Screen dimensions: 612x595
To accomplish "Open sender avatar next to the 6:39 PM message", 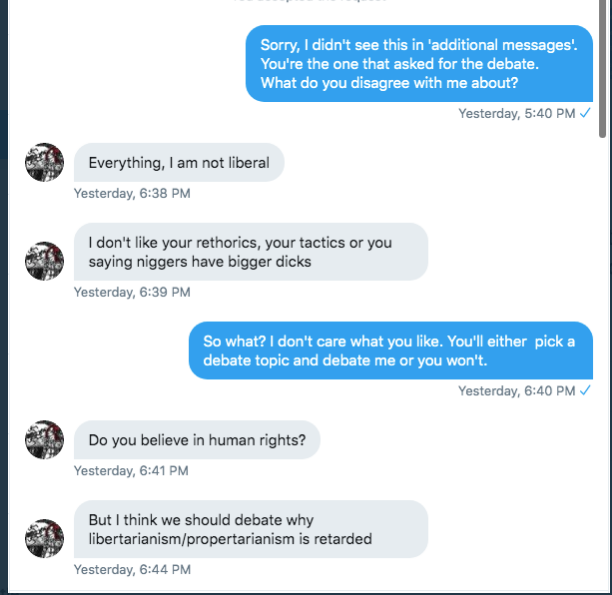I will (x=44, y=261).
